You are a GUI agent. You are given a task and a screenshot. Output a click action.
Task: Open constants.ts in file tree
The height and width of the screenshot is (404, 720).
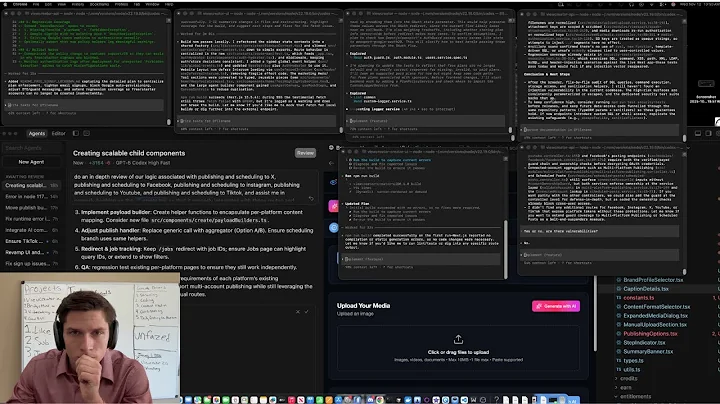point(638,297)
